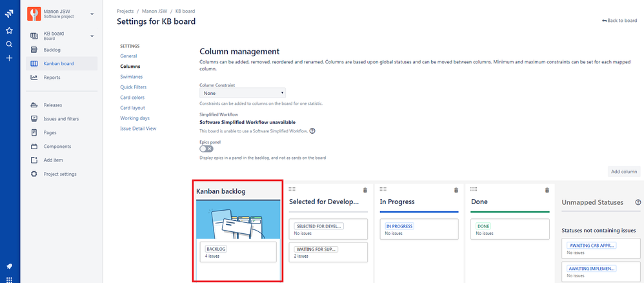Click the Manon JSW project avatar
Viewport: 644px width, 283px height.
point(34,14)
